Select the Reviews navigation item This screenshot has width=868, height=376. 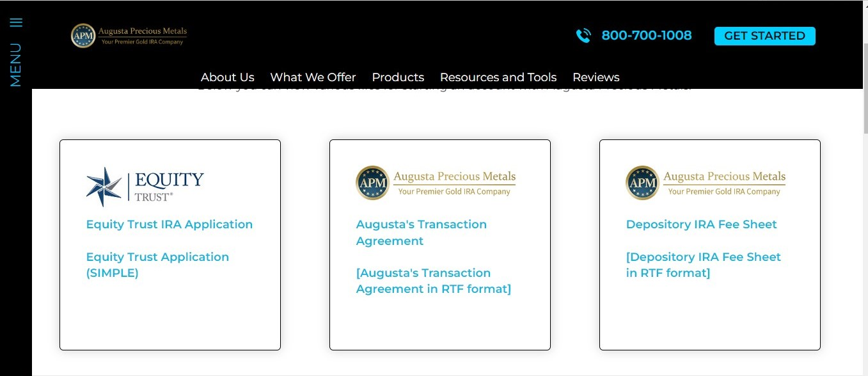pyautogui.click(x=596, y=77)
